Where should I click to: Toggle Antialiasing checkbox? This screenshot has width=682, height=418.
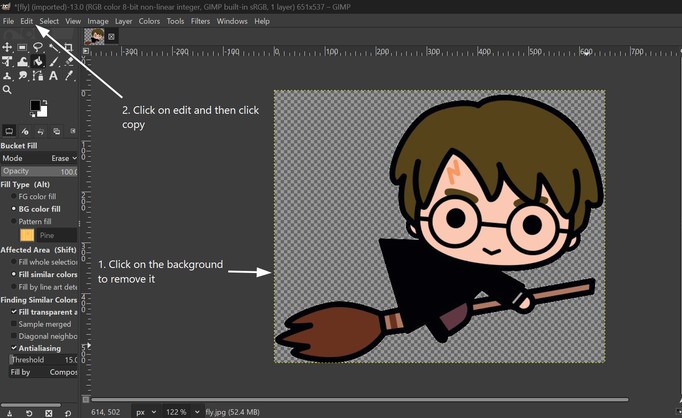pyautogui.click(x=14, y=348)
